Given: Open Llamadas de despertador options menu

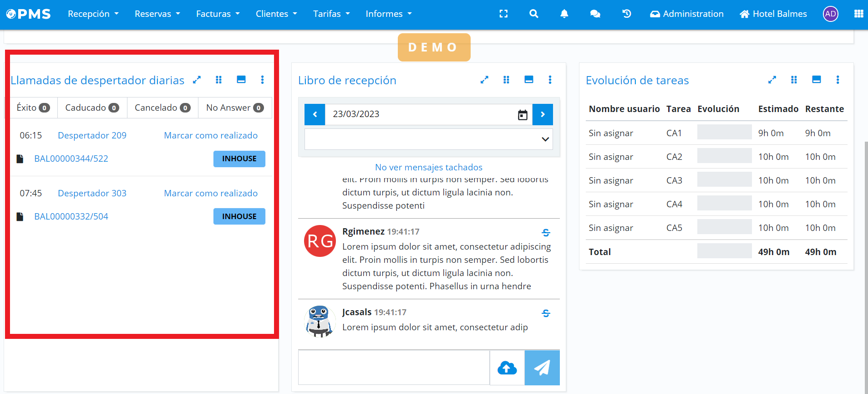Looking at the screenshot, I should coord(262,80).
